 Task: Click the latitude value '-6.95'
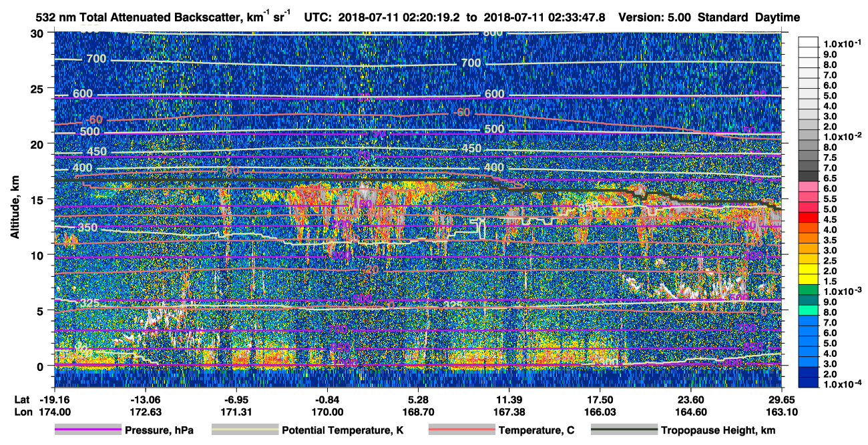[236, 399]
